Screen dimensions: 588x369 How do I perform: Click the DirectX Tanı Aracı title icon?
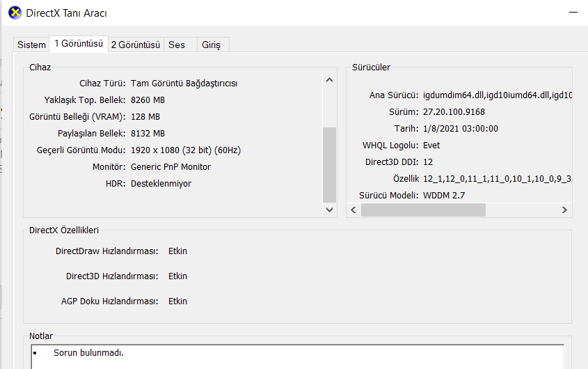pos(15,13)
